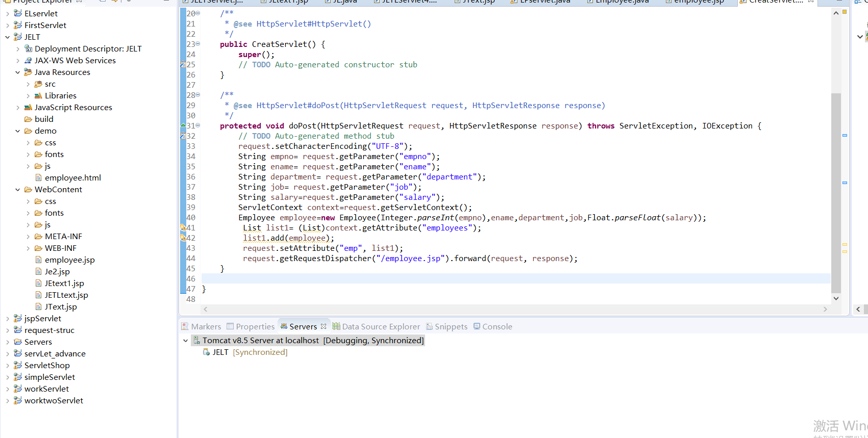This screenshot has width=868, height=438.
Task: Click the editor horizontal scrollbar left arrow
Action: tap(206, 309)
